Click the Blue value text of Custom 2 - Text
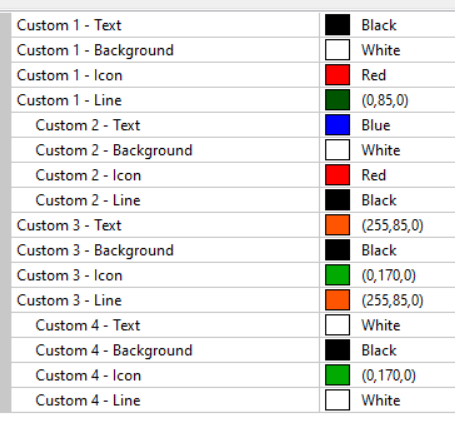 coord(376,125)
